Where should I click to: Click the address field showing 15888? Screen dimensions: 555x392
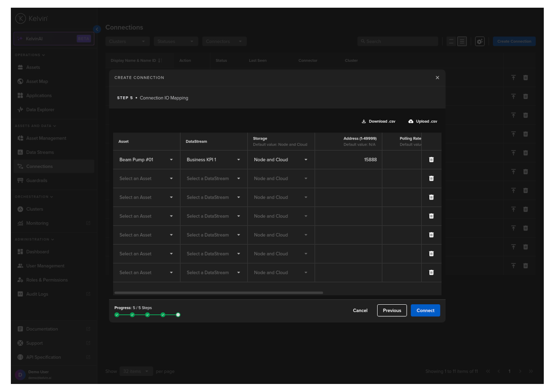point(348,160)
